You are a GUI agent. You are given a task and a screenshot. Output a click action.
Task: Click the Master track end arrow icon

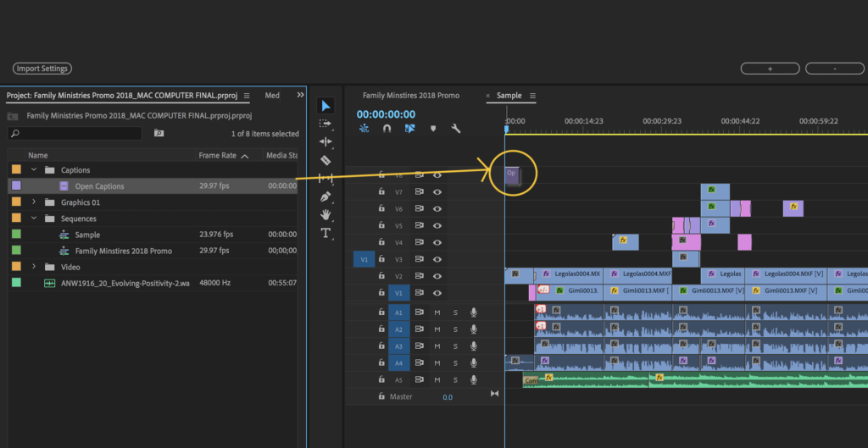pos(494,394)
